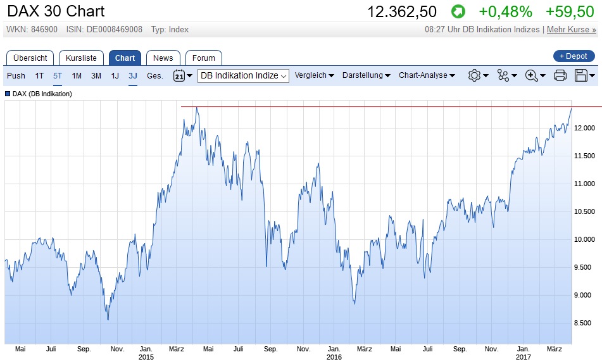Click the red horizontal resistance line

point(380,106)
